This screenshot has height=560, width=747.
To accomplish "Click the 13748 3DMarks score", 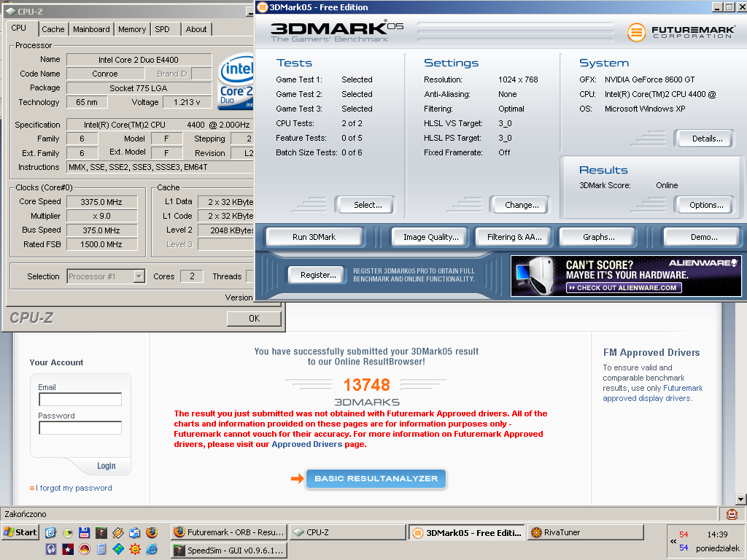I will click(x=366, y=385).
